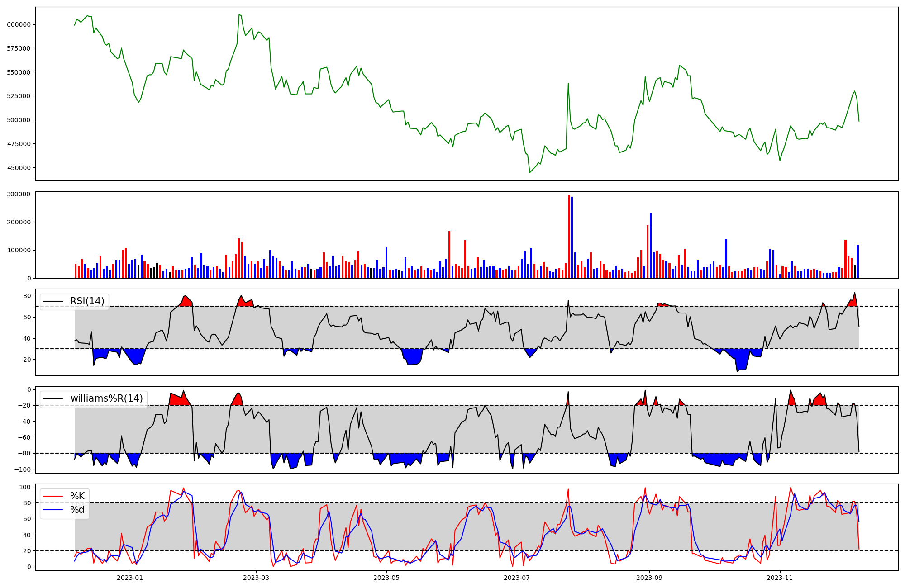Click the 300000 volume axis label
The image size is (905, 588).
(x=19, y=194)
